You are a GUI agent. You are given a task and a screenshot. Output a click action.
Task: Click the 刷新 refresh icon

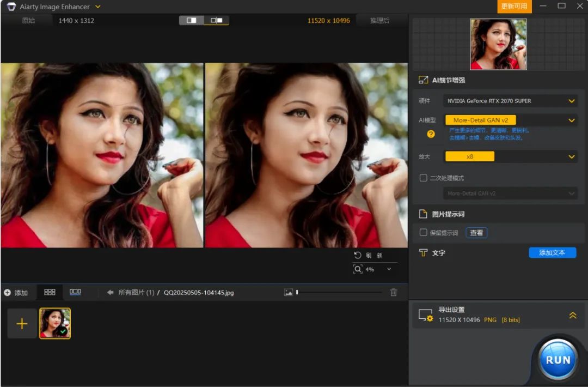pyautogui.click(x=357, y=255)
